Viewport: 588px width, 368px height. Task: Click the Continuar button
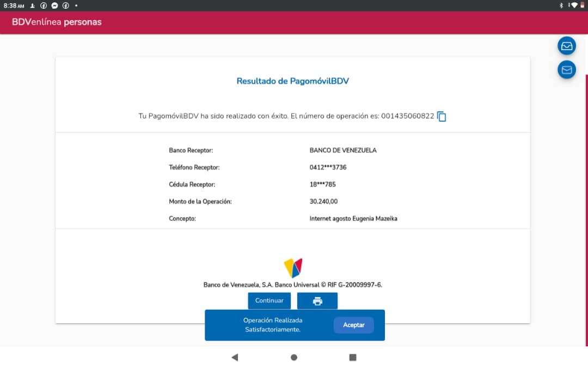[x=269, y=301]
